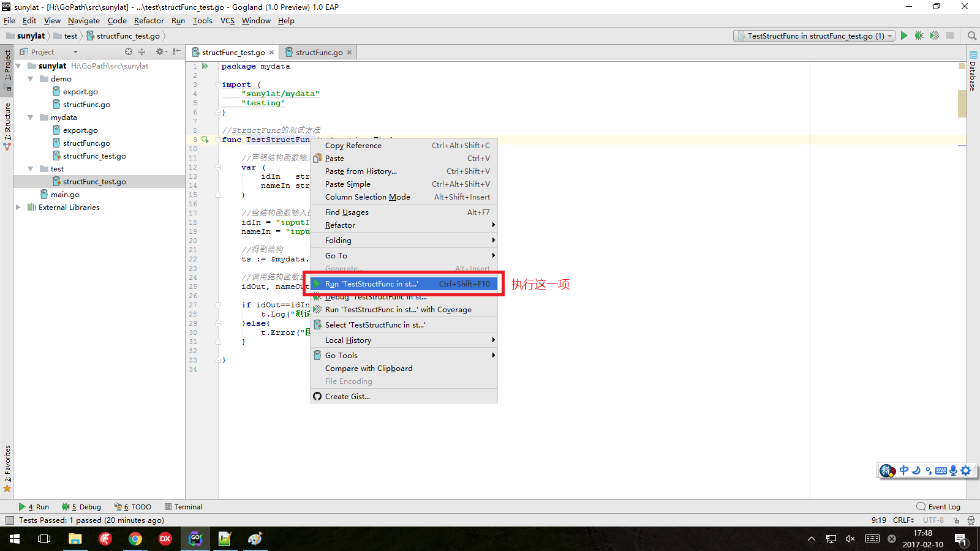The height and width of the screenshot is (551, 980).
Task: Open the Go Tools submenu
Action: click(404, 356)
